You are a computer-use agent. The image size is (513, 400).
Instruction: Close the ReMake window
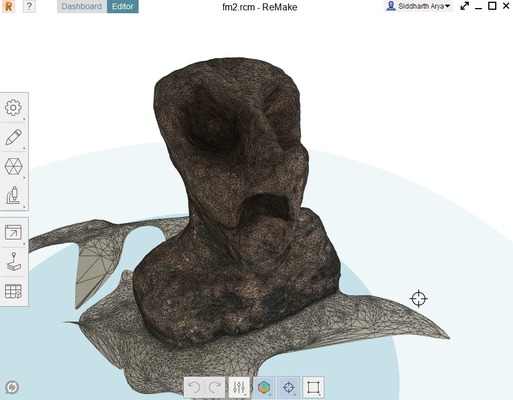[x=506, y=6]
